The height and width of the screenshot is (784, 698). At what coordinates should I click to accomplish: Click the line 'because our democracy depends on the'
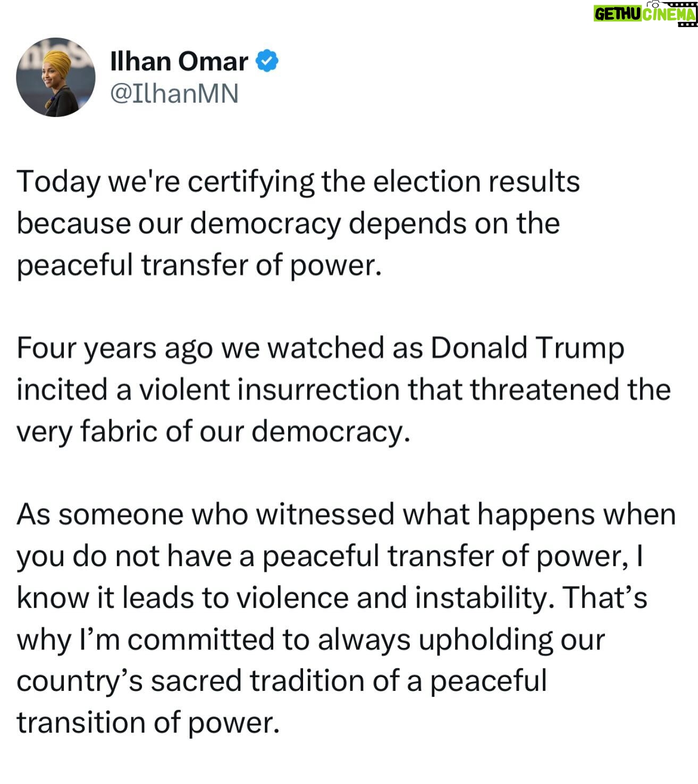coord(289,222)
